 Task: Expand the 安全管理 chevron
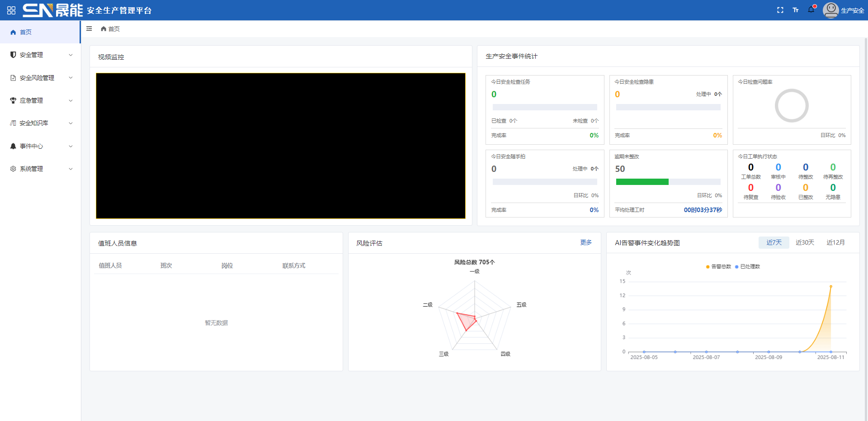click(71, 55)
